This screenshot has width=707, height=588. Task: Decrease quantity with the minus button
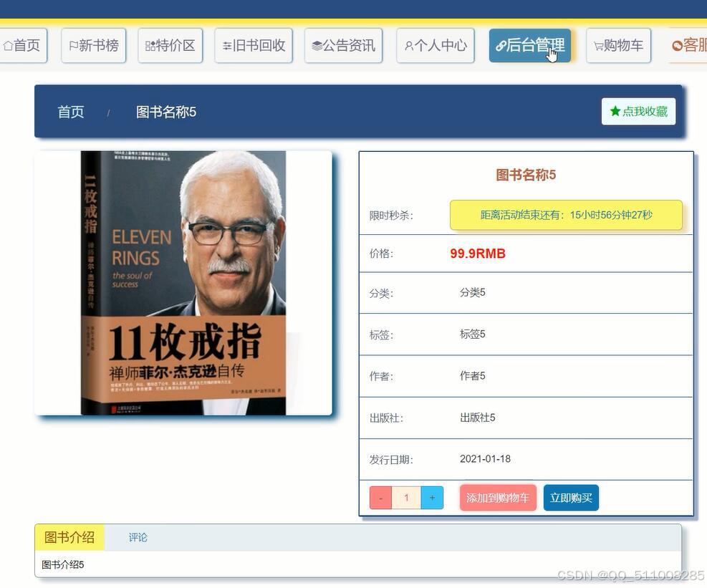(x=380, y=498)
